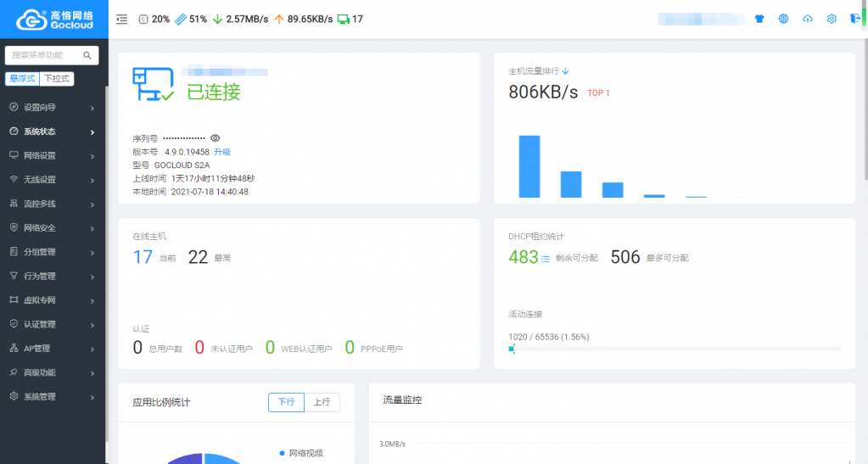Screen dimensions: 868x464
Task: Open settings via the gear icon
Action: [x=832, y=19]
